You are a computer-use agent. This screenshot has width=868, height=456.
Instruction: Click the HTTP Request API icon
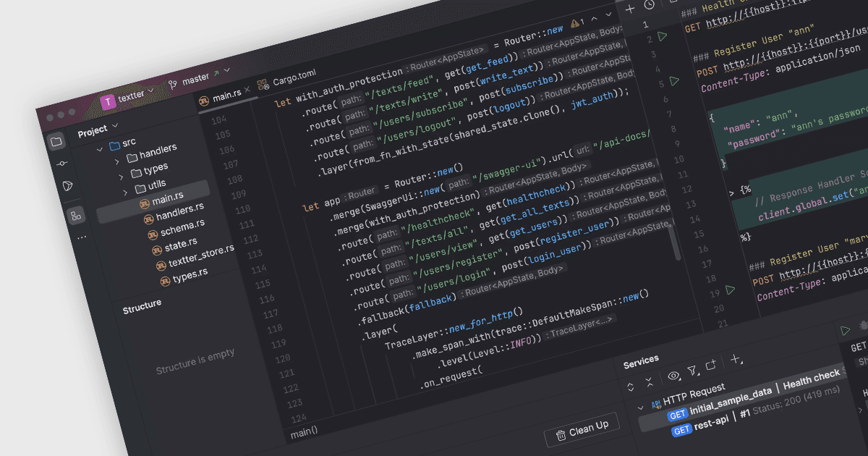tap(656, 405)
